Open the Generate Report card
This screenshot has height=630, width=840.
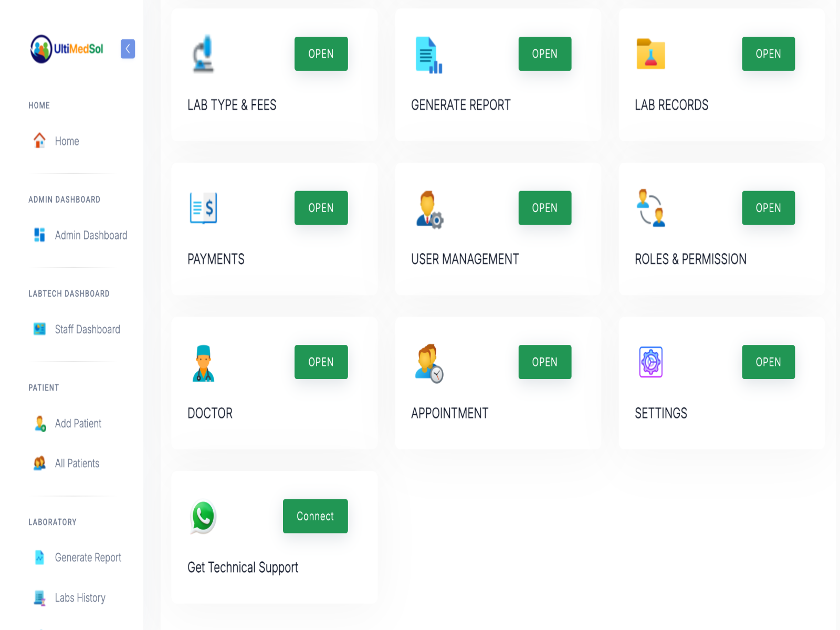(x=544, y=54)
